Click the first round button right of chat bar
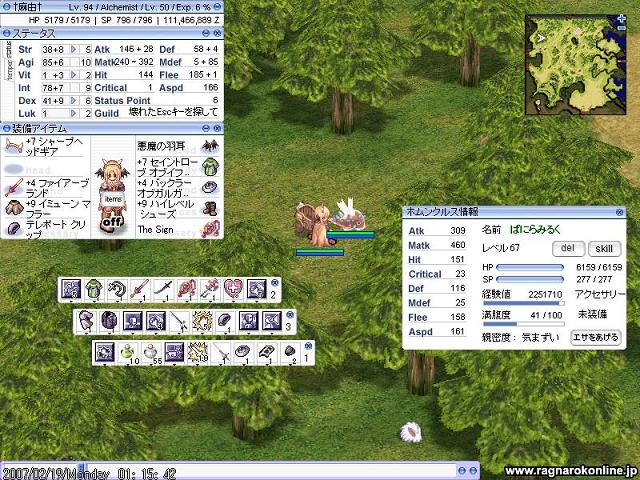This screenshot has height=480, width=640. pyautogui.click(x=461, y=471)
